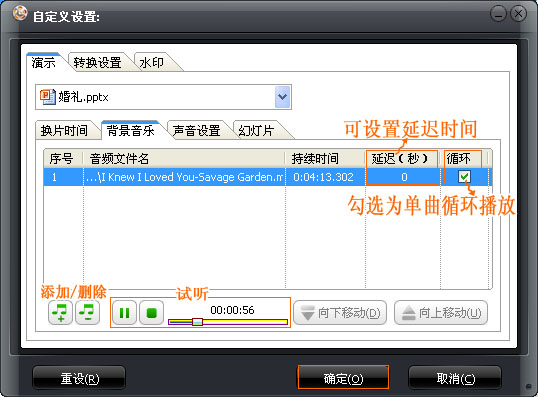
Task: Click the duration value 0:04:13.302
Action: pyautogui.click(x=323, y=177)
